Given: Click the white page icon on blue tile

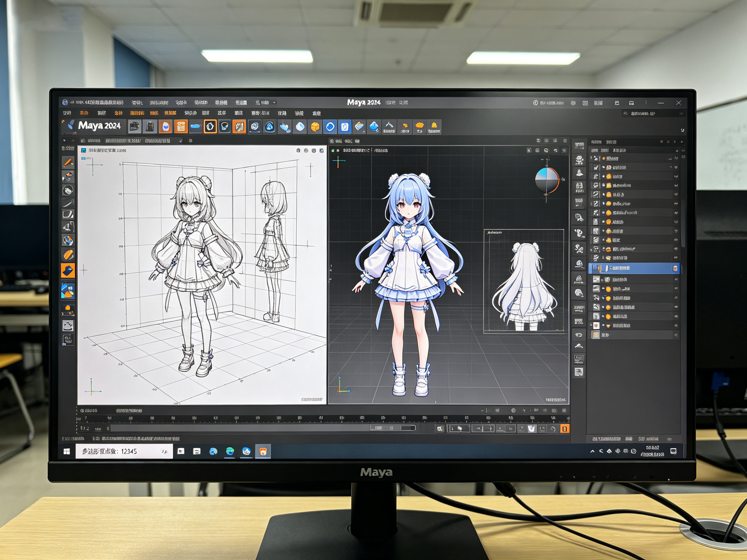Looking at the screenshot, I should [x=345, y=127].
